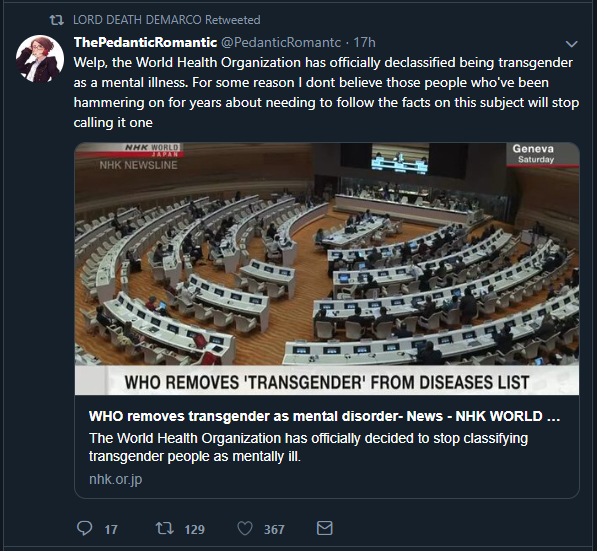Open the @PedanticRomantc handle
The width and height of the screenshot is (597, 551).
pos(281,42)
